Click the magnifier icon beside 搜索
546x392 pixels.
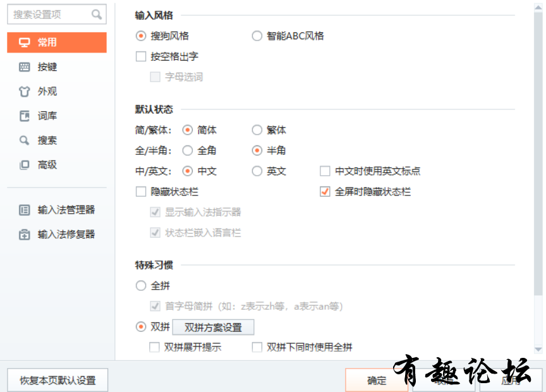click(25, 140)
